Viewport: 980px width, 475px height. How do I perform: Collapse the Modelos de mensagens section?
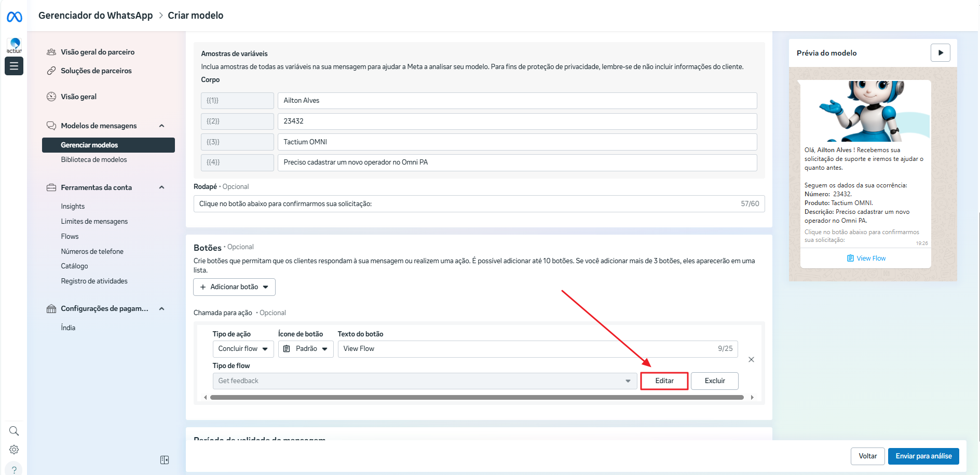[x=161, y=126]
